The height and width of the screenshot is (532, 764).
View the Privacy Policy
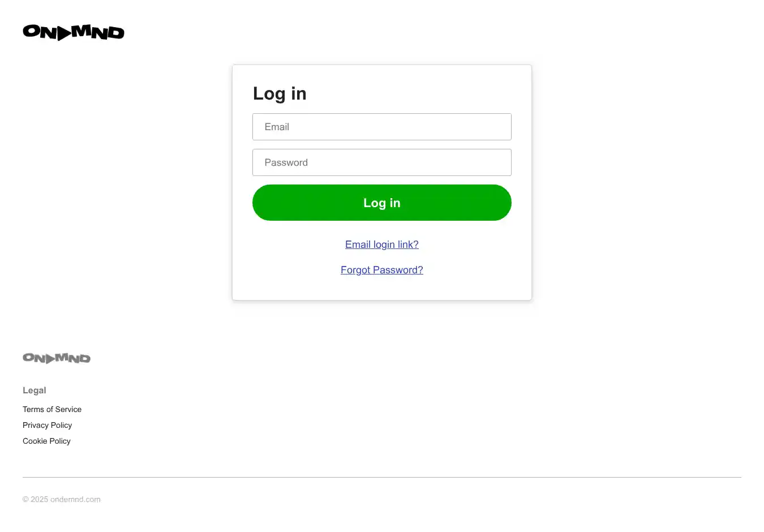pyautogui.click(x=48, y=425)
